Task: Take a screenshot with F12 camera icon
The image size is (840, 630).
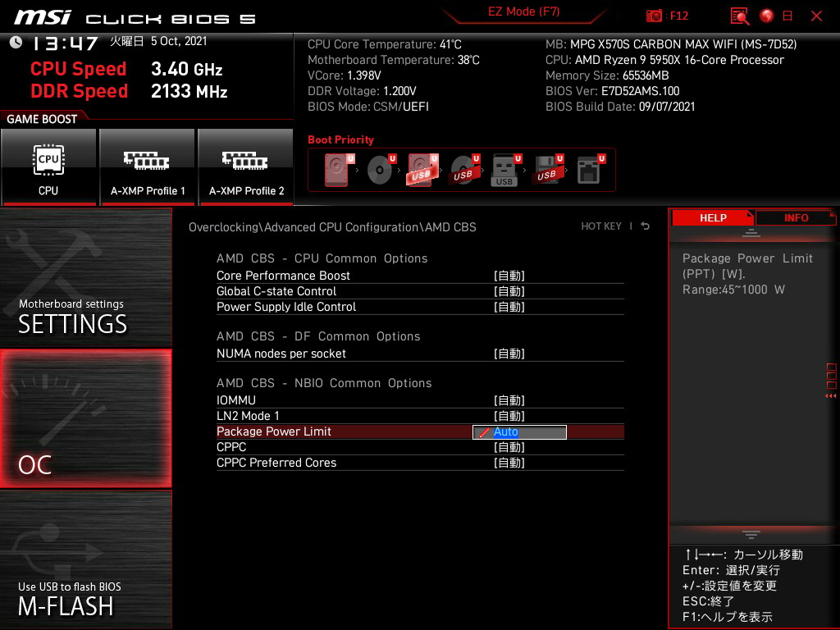Action: click(654, 16)
